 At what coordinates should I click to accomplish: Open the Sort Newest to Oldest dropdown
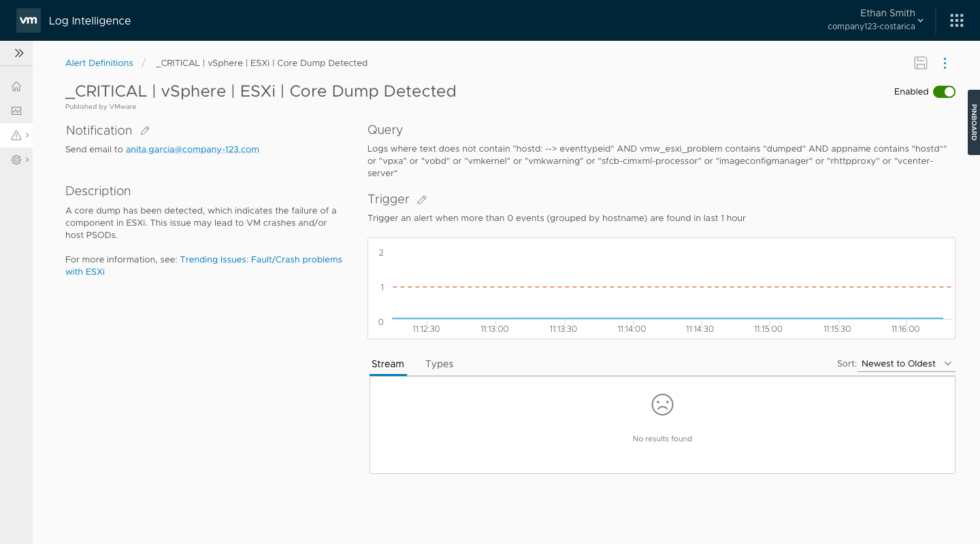(x=906, y=364)
